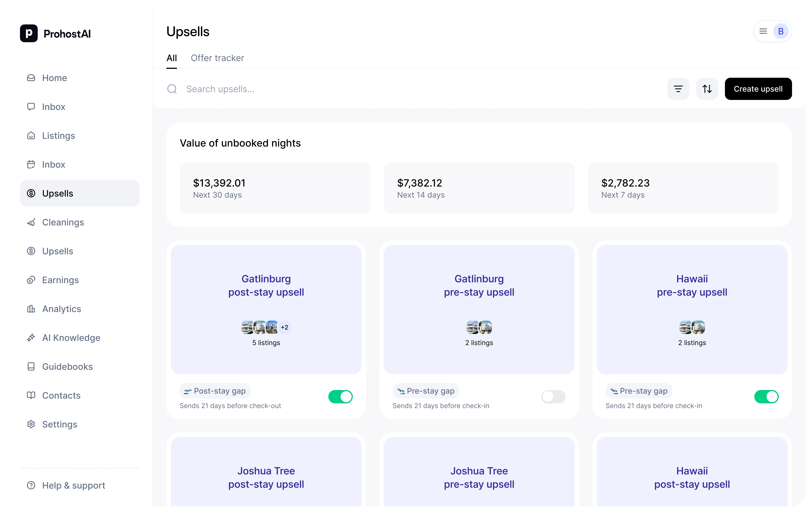Screen dimensions: 812x513
Task: Switch to the Offer tracker tab
Action: tap(218, 58)
